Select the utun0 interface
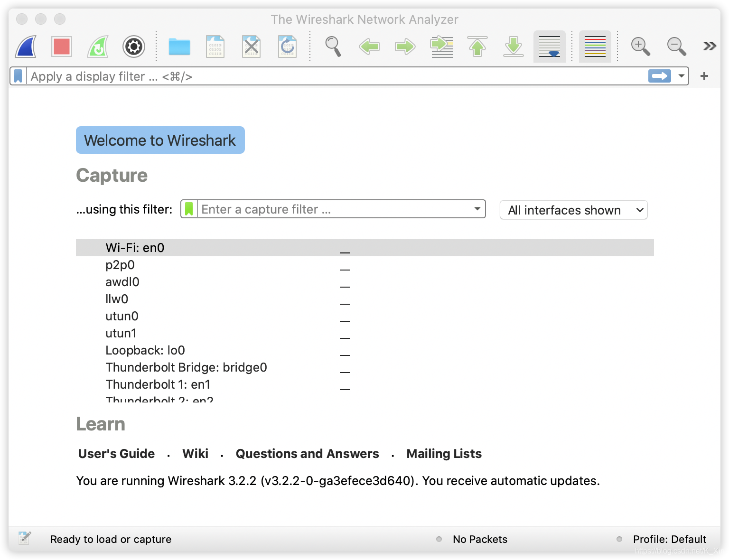729x560 pixels. coord(365,316)
